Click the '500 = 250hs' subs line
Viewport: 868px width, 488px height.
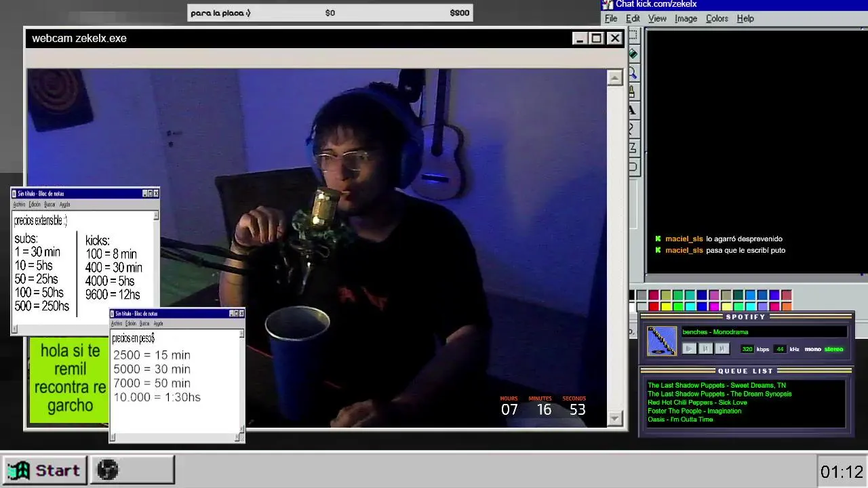coord(41,306)
